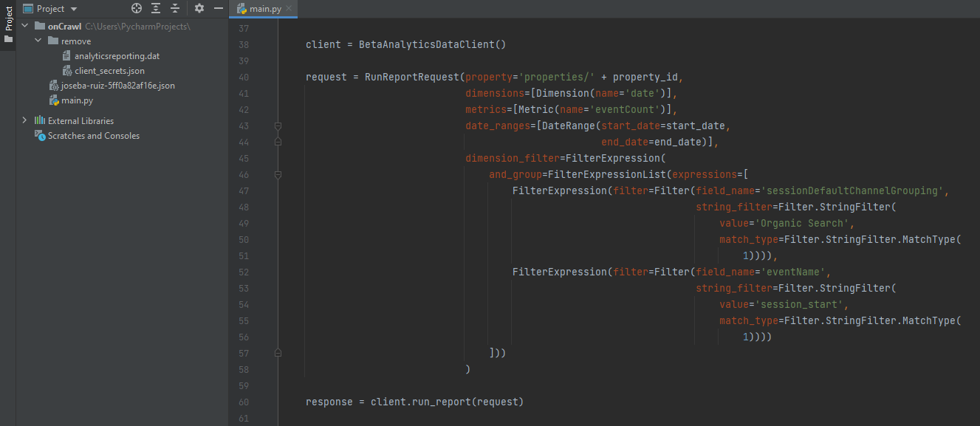980x426 pixels.
Task: Hide the Project tool window with minimize icon
Action: tap(216, 8)
